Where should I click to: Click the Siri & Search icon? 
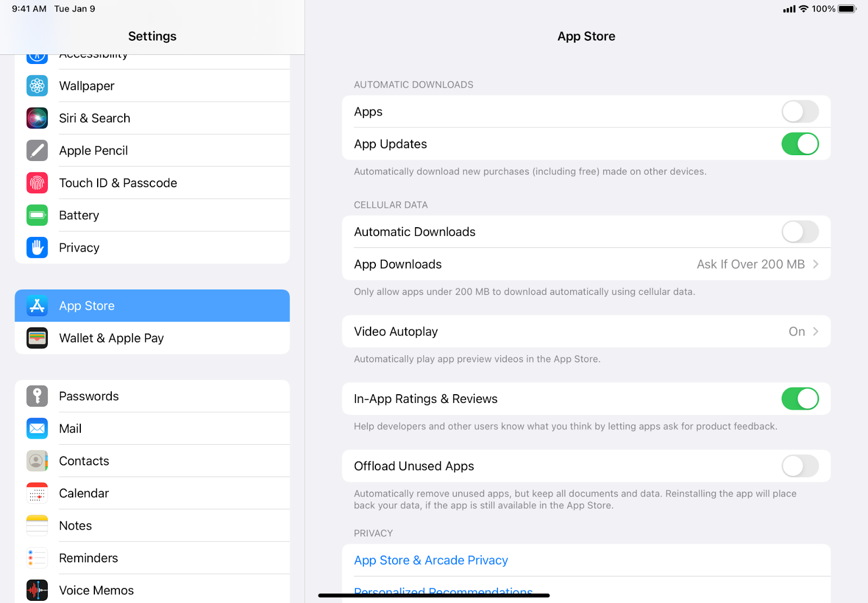pyautogui.click(x=37, y=118)
